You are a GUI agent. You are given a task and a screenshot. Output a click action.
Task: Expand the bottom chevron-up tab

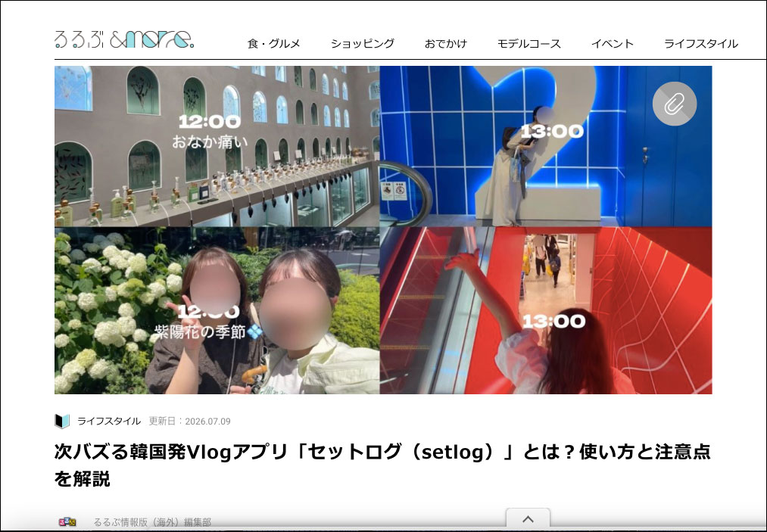point(528,519)
